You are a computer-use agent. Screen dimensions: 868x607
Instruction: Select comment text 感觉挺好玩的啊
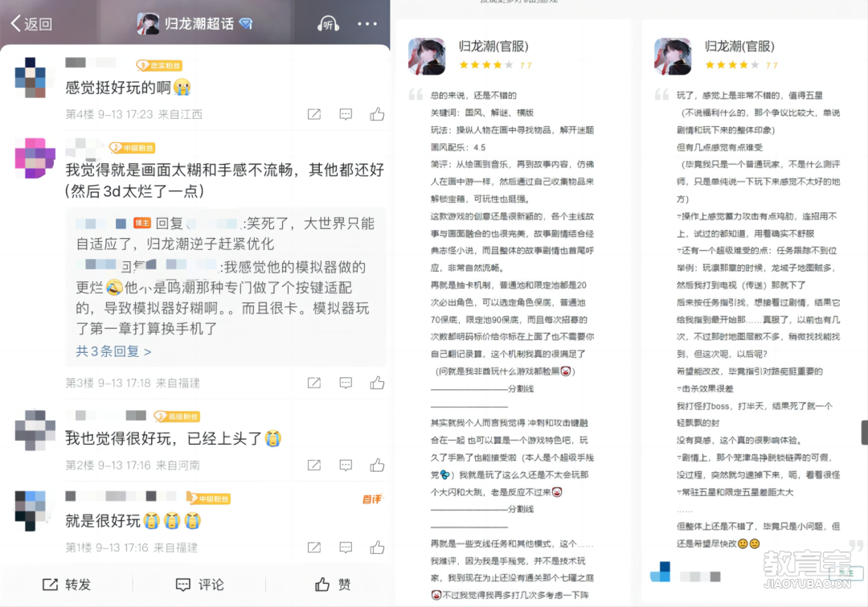[x=118, y=88]
